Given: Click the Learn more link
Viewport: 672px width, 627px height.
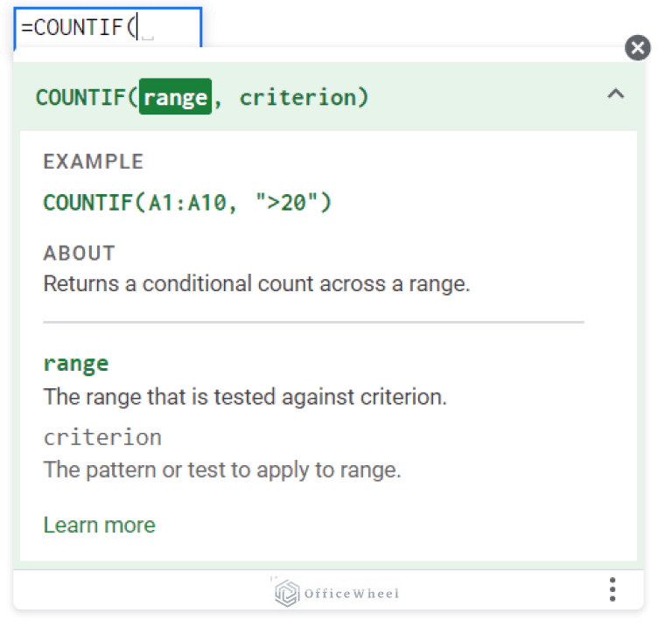Looking at the screenshot, I should [100, 525].
